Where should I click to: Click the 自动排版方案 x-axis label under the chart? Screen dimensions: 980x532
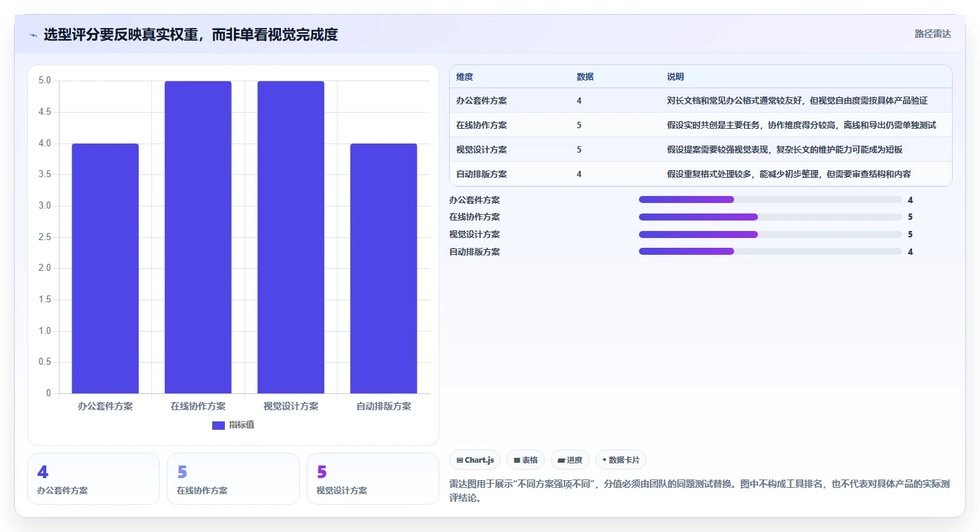pos(384,406)
